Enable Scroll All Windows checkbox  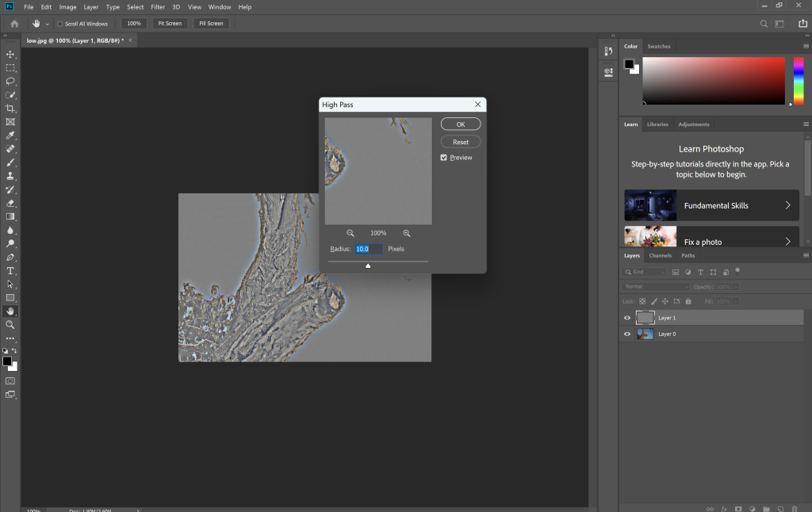tap(60, 24)
